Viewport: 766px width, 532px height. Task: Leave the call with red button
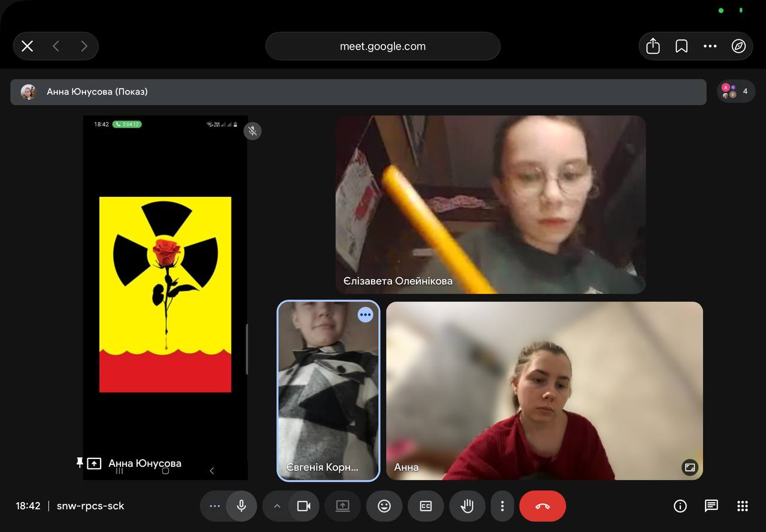(x=542, y=506)
